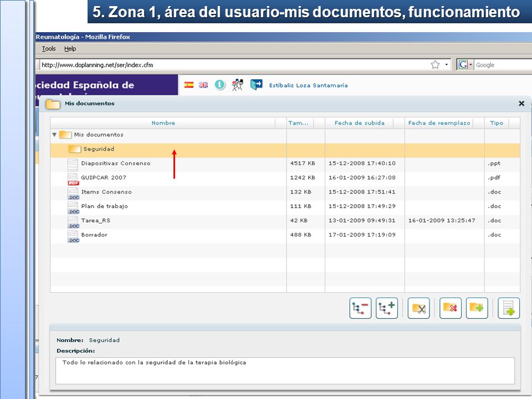Click the expand tree icon button
This screenshot has height=399, width=532.
click(x=387, y=308)
